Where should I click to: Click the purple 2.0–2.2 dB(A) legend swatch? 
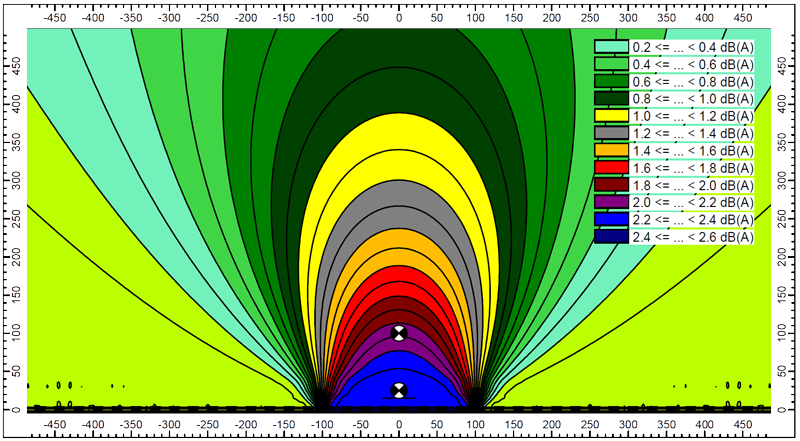point(610,202)
